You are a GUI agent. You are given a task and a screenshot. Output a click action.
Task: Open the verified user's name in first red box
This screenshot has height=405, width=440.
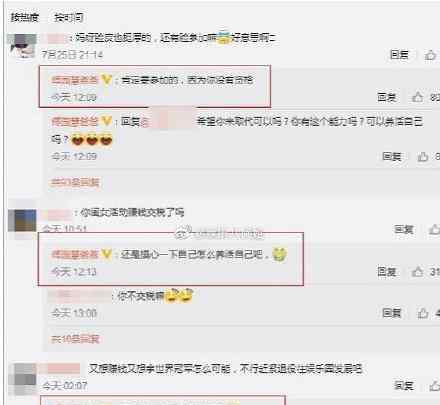(75, 80)
